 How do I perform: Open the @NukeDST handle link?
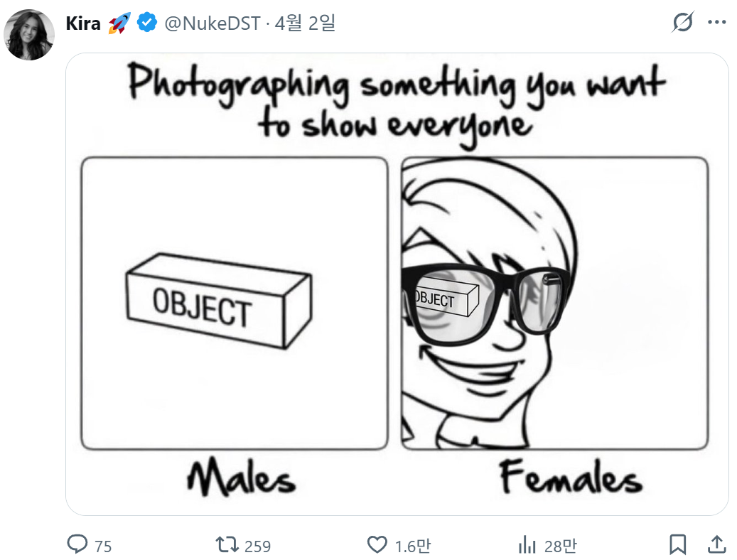click(x=212, y=23)
